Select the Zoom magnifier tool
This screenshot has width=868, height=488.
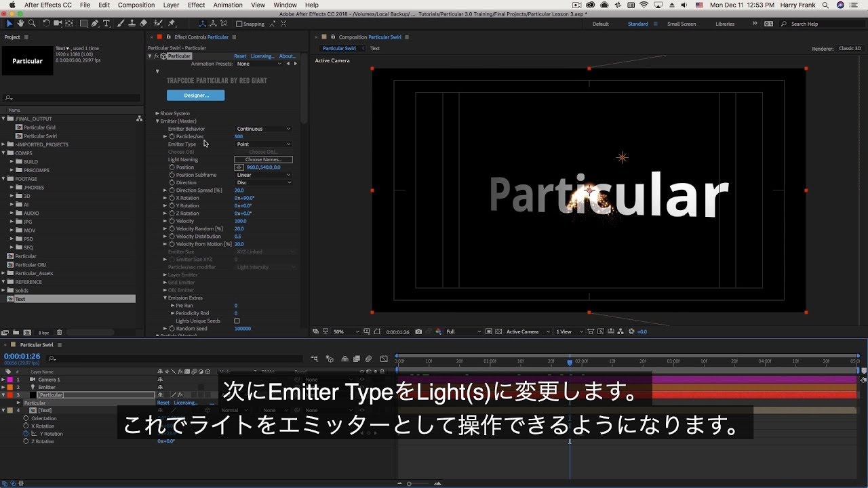[32, 24]
